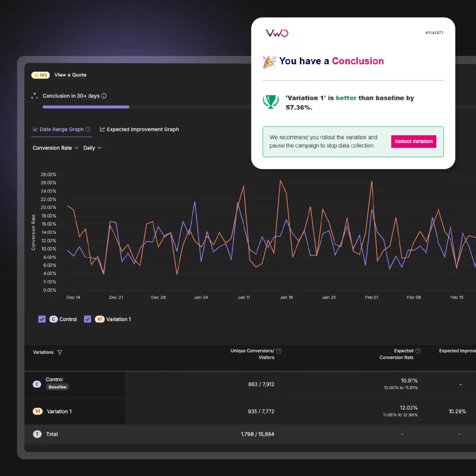
Task: Click the VWO logo in the conclusion card
Action: (277, 33)
